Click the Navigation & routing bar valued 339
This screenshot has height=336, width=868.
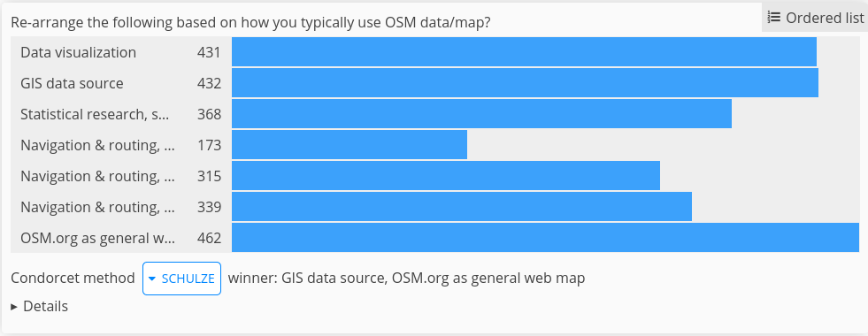coord(462,207)
